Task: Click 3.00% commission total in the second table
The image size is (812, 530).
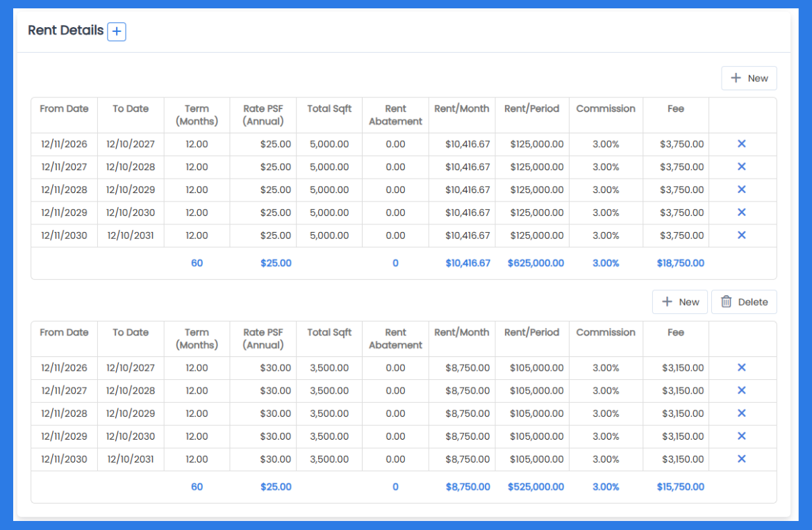Action: pos(606,487)
